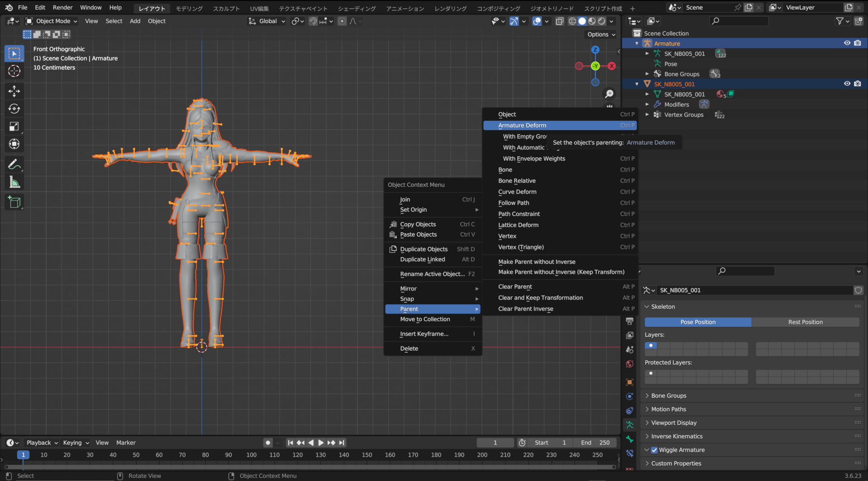Select the Rotate tool

[14, 108]
